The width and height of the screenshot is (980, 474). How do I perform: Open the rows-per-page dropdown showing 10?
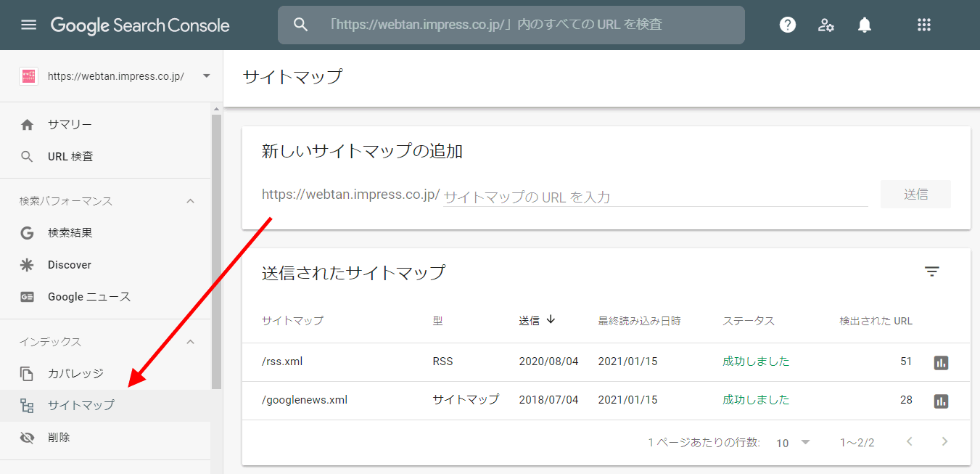pyautogui.click(x=793, y=442)
